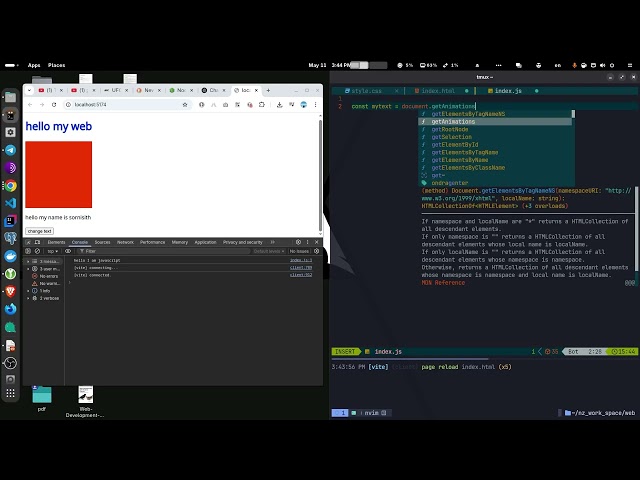This screenshot has height=480, width=640.
Task: Open pdf folder on desktop
Action: point(42,399)
